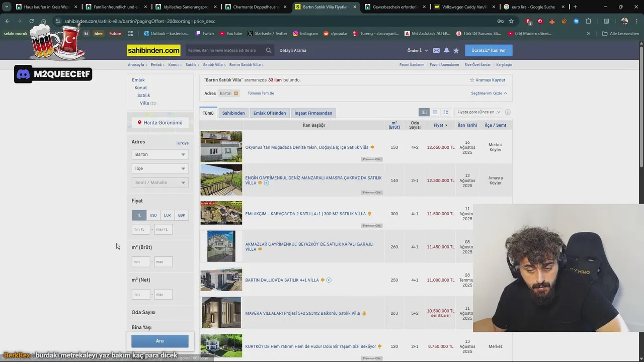The height and width of the screenshot is (362, 644).
Task: Click the Villa category in sidebar tree
Action: coord(144,103)
